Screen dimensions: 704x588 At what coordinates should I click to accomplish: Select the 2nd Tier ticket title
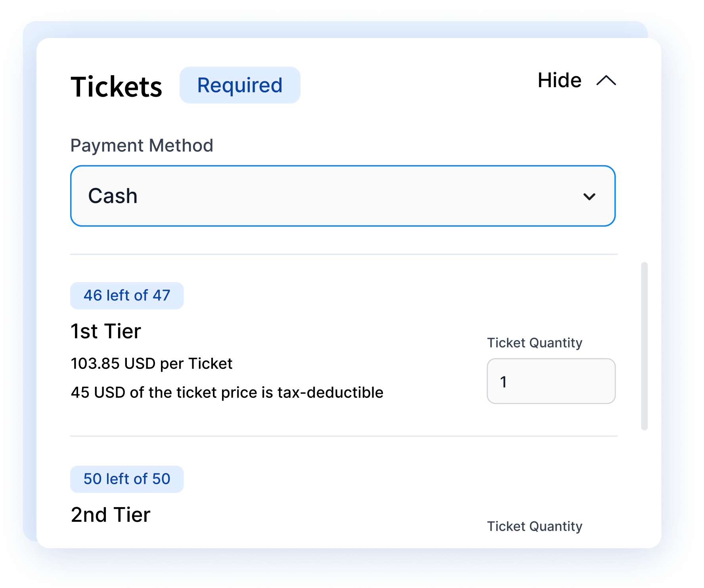(111, 515)
